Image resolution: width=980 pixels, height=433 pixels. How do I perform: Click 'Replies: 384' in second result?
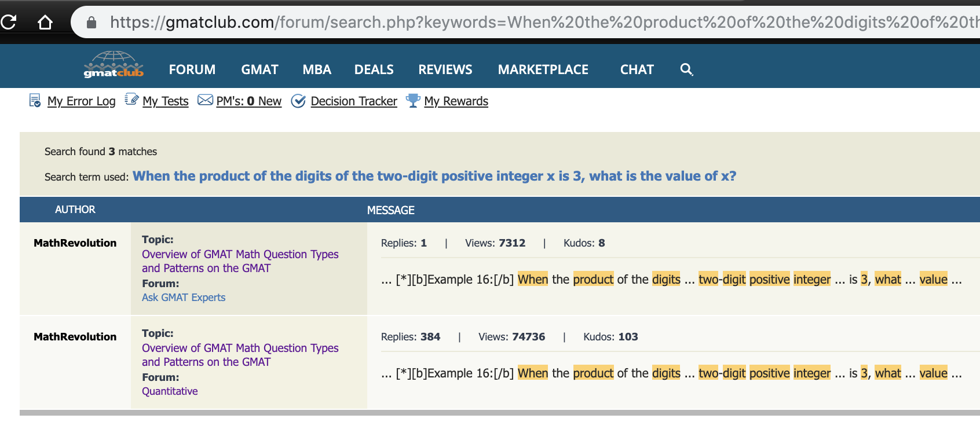(x=411, y=337)
